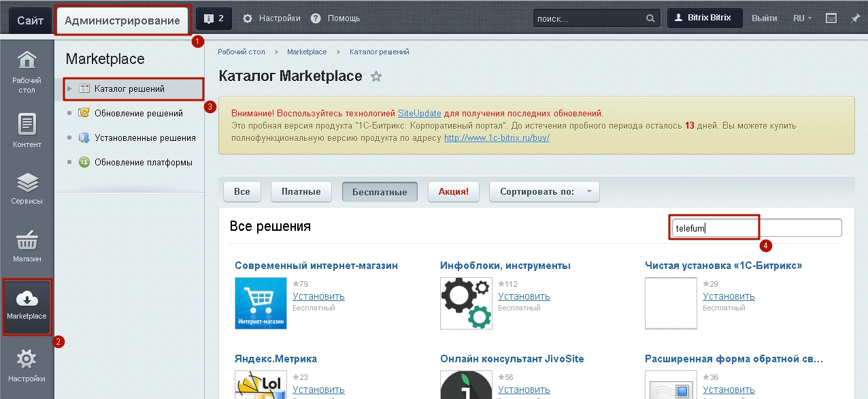The width and height of the screenshot is (868, 399).
Task: Filter by Платные solutions
Action: [301, 192]
